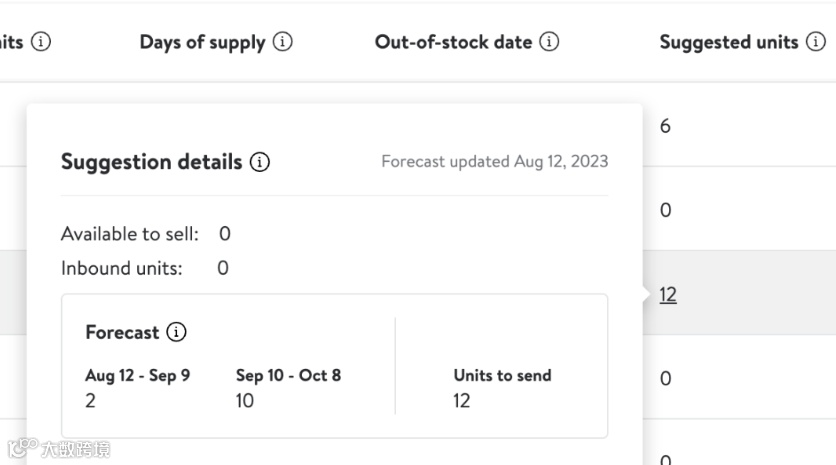
Task: Click the Sep 10 - Oct 8 forecast period
Action: (x=288, y=376)
